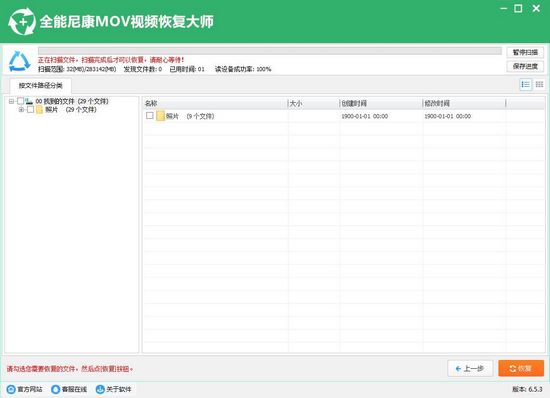Viewport: 550px width, 398px height.
Task: Select 照片 (29 个文件) tree label
Action: (x=71, y=110)
